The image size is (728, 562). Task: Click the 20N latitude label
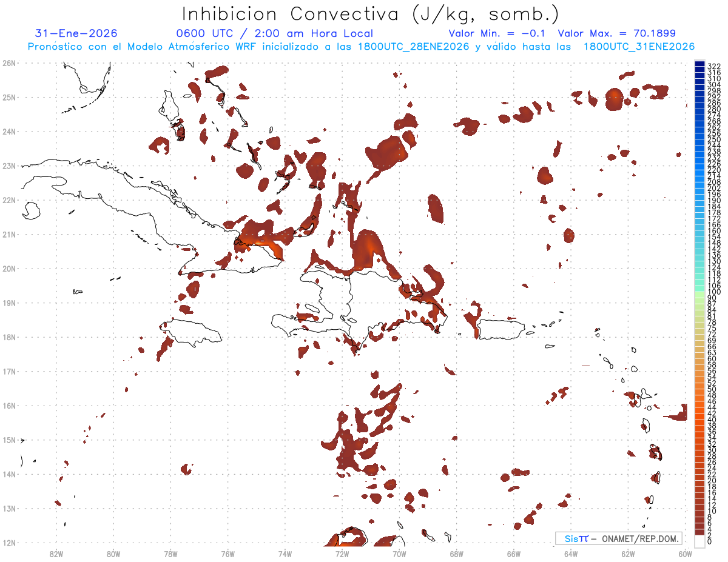pos(9,269)
